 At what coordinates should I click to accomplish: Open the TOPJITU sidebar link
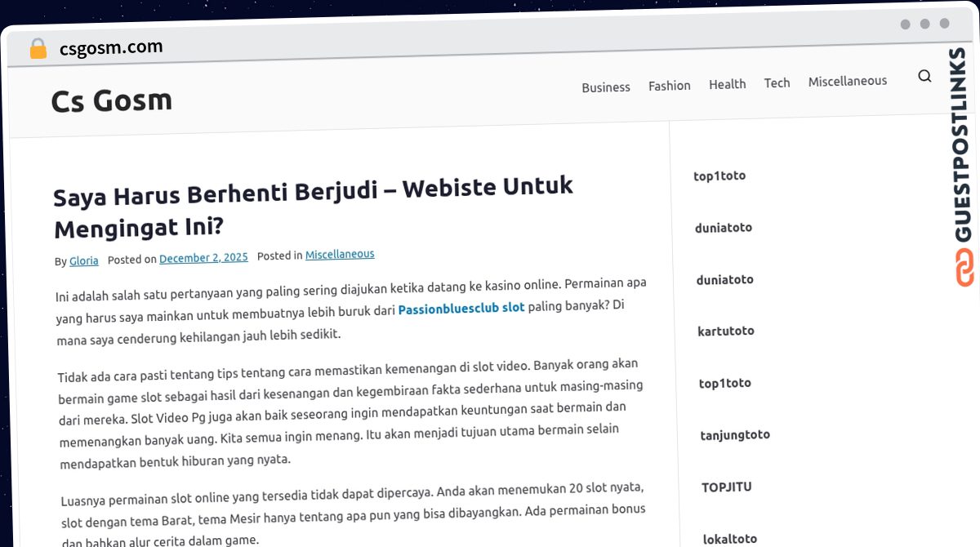tap(727, 487)
